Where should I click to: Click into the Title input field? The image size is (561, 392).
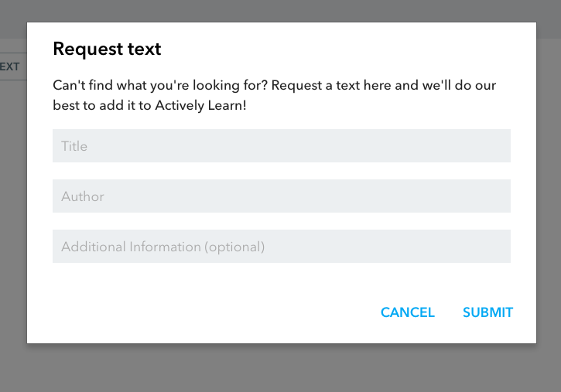click(281, 146)
